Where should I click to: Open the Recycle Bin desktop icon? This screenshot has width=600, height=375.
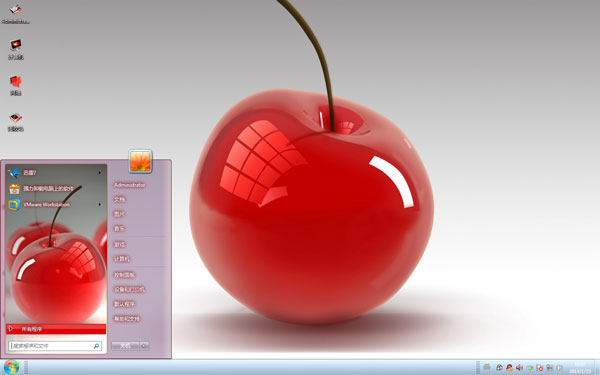pyautogui.click(x=16, y=122)
